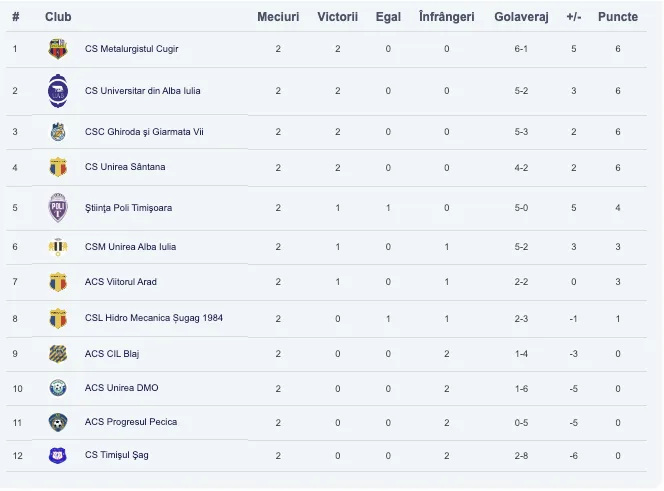This screenshot has height=491, width=664.
Task: Click the CS Timișul Șag blue crest
Action: click(58, 455)
